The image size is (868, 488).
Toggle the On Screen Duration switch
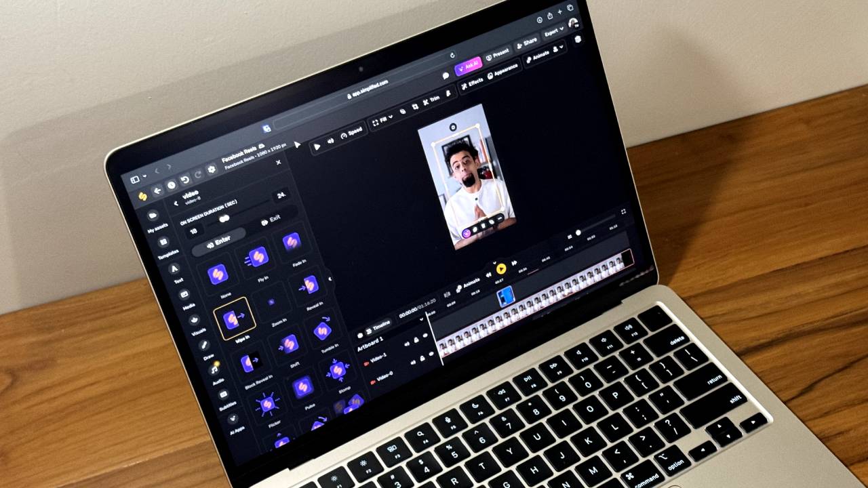pyautogui.click(x=224, y=218)
